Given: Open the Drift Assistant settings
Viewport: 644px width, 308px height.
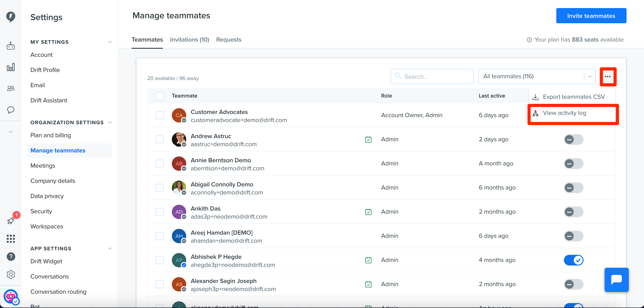Looking at the screenshot, I should click(x=49, y=100).
